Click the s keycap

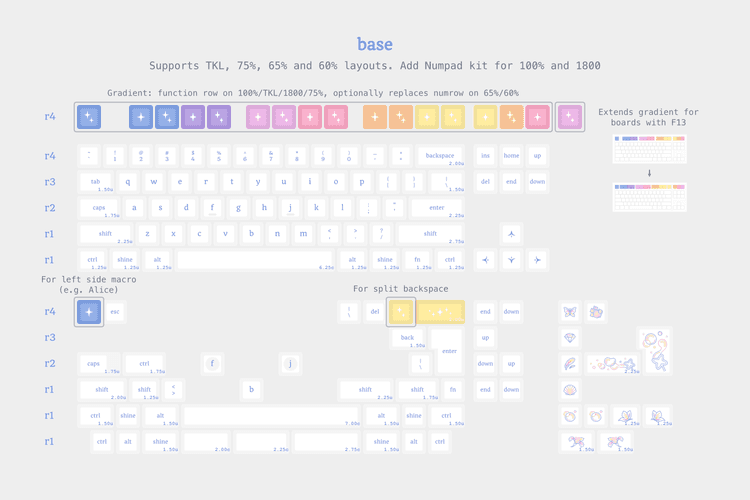[x=160, y=208]
